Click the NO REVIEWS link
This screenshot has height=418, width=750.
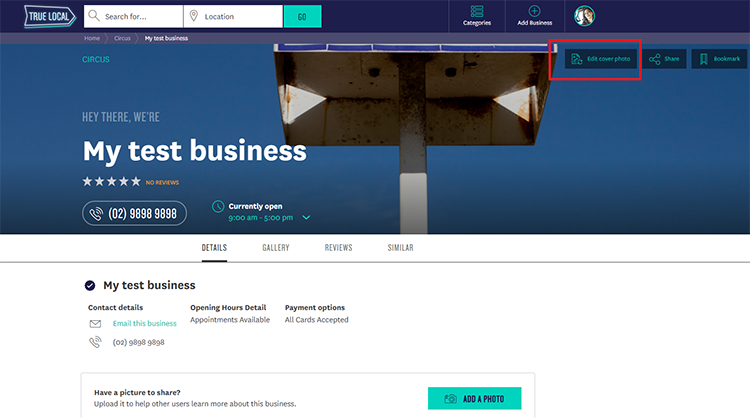[162, 183]
